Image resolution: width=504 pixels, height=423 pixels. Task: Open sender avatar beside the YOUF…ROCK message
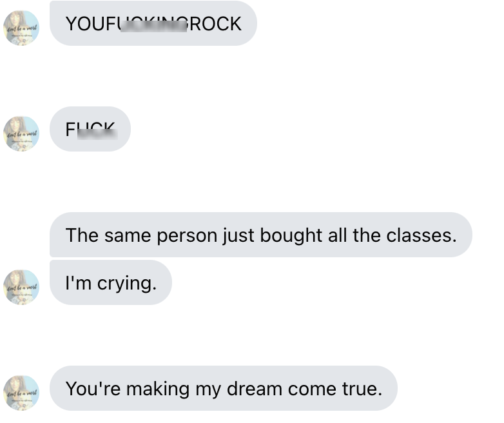click(x=21, y=28)
